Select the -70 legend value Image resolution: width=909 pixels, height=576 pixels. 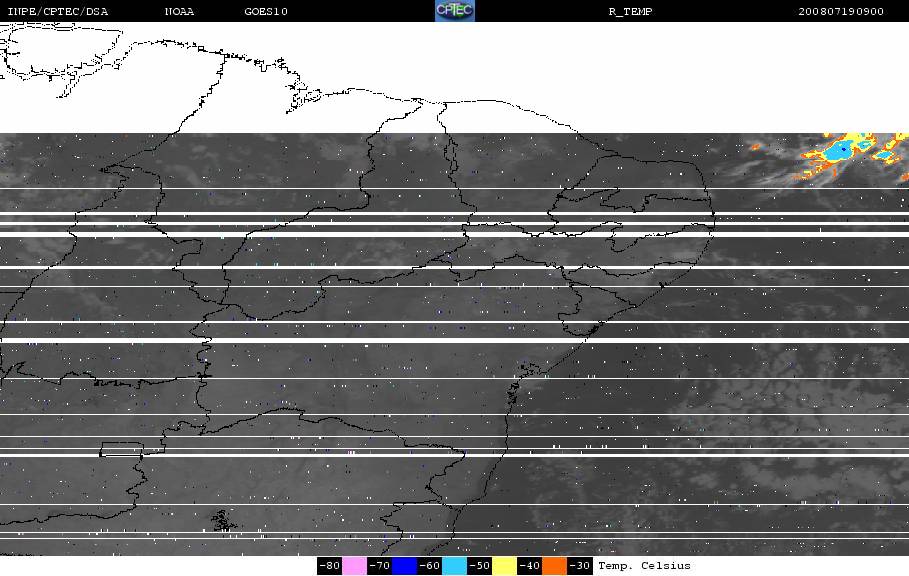point(380,566)
